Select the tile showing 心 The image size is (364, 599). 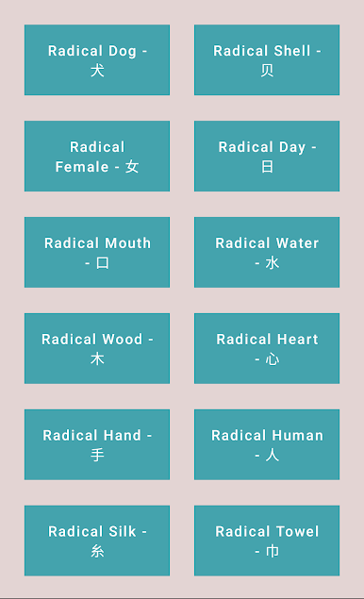pyautogui.click(x=267, y=348)
